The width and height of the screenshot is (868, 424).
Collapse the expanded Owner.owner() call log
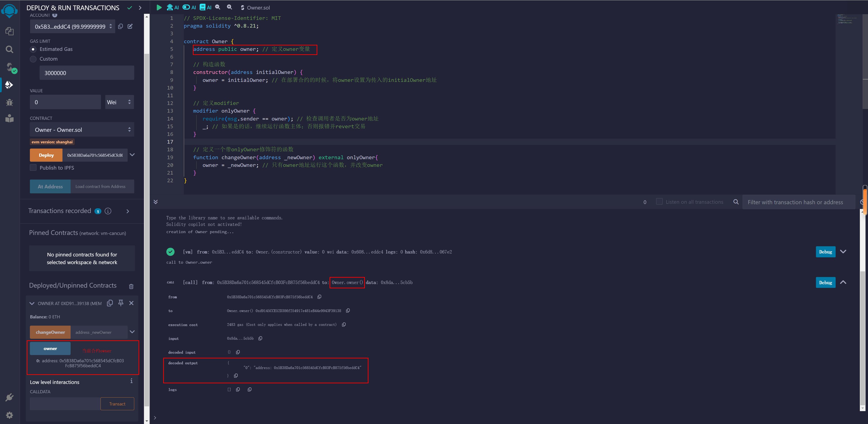843,282
